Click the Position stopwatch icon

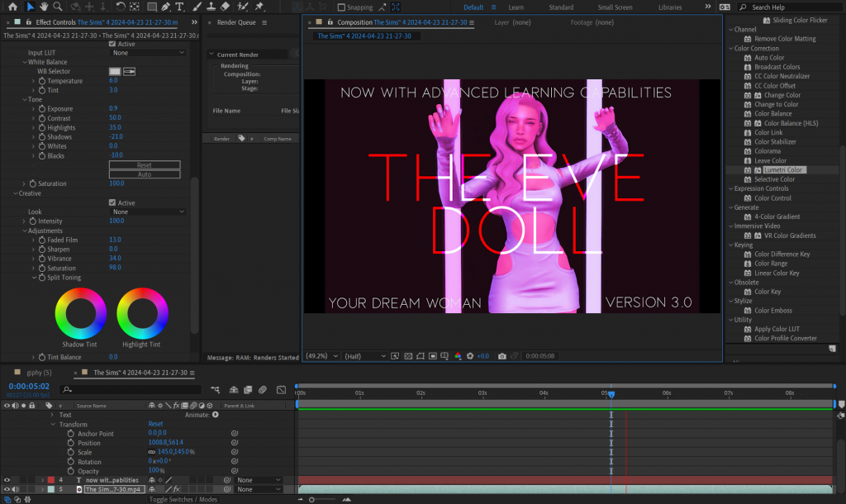[71, 443]
